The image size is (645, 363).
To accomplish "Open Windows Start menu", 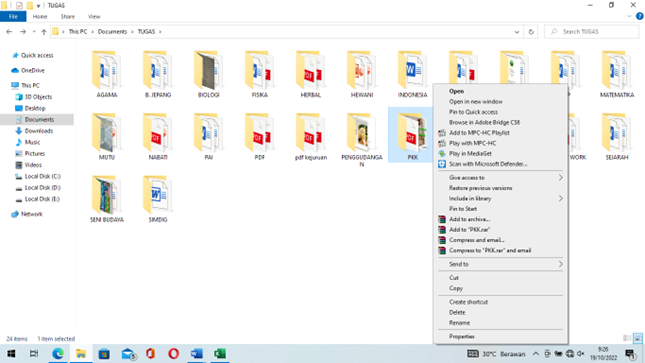I will tap(11, 354).
